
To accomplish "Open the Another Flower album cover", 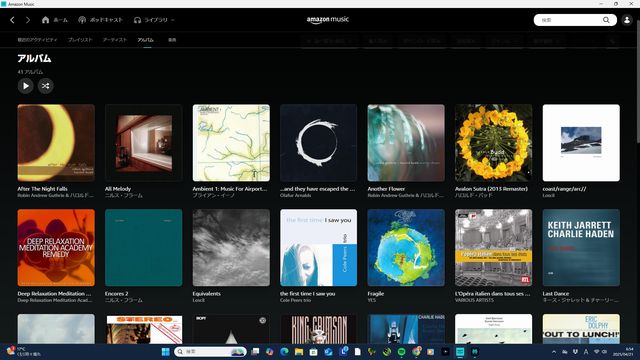I will (x=406, y=142).
